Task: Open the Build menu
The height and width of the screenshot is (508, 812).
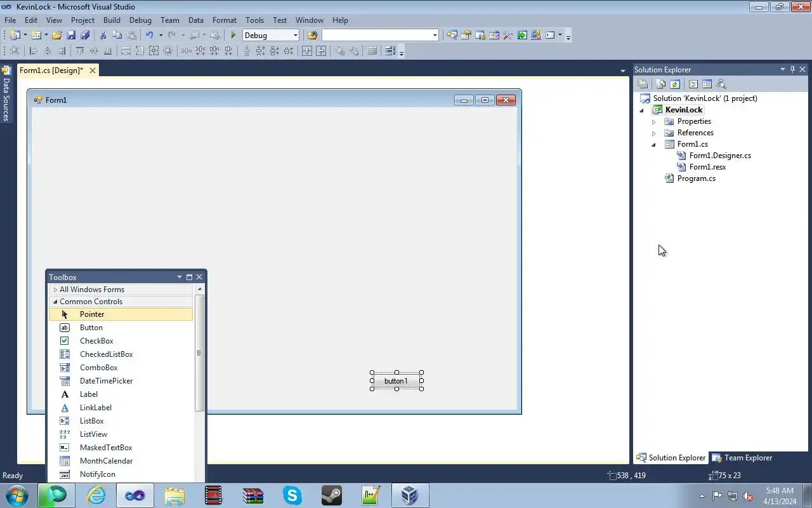Action: point(112,20)
